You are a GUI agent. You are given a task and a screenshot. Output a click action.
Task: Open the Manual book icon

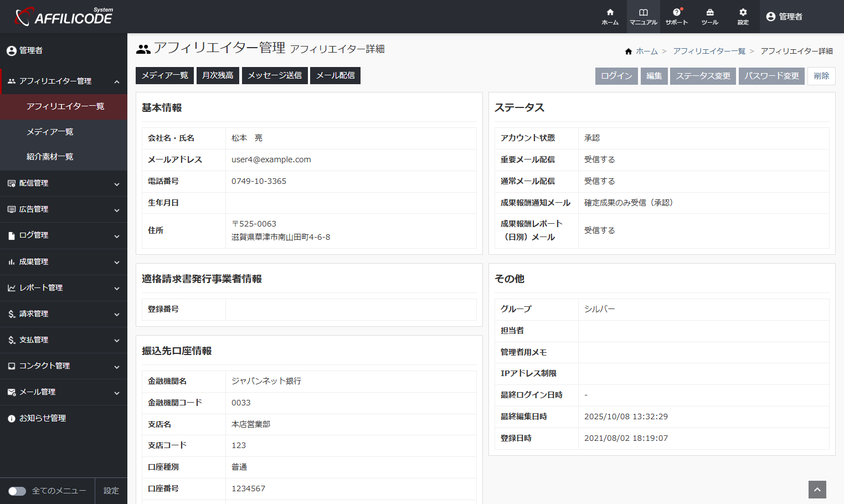coord(643,13)
